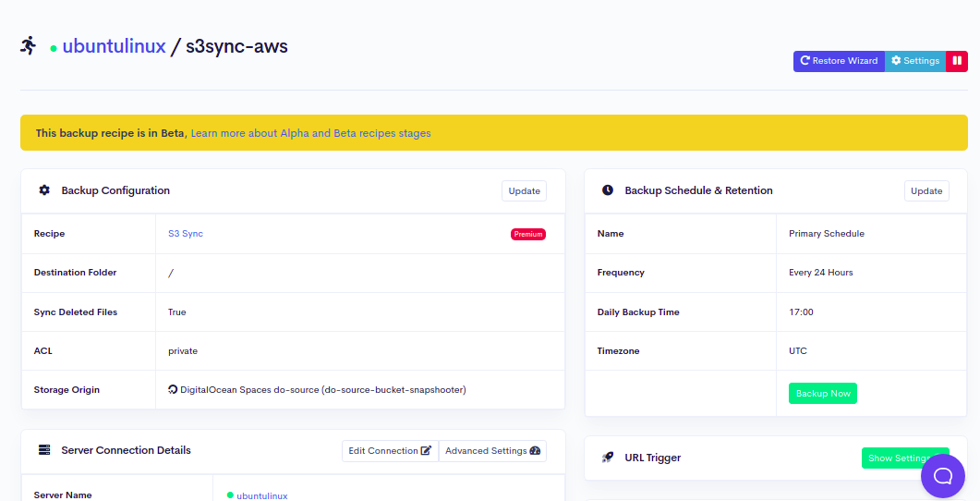
Task: Click the running person icon in header
Action: pos(28,45)
